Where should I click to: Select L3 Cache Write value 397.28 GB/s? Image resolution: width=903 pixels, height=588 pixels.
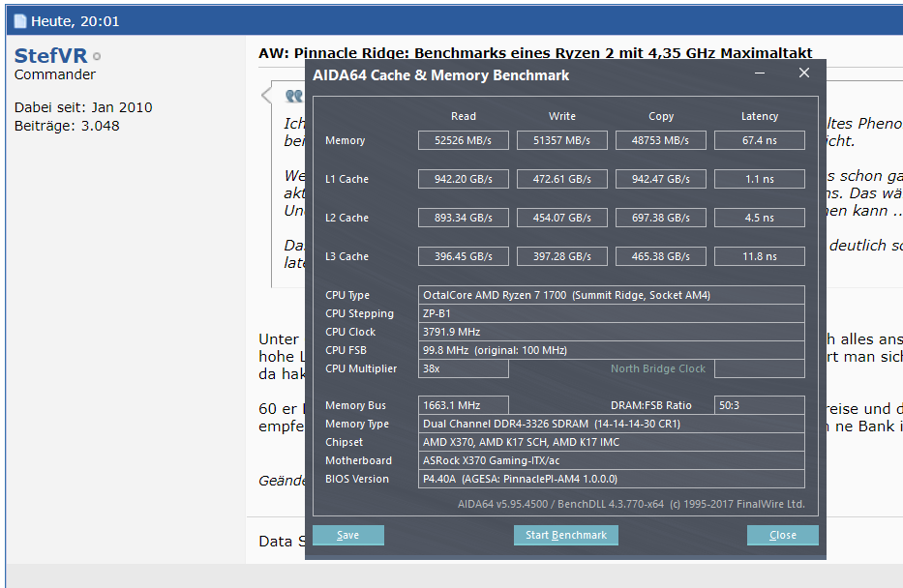coord(561,256)
